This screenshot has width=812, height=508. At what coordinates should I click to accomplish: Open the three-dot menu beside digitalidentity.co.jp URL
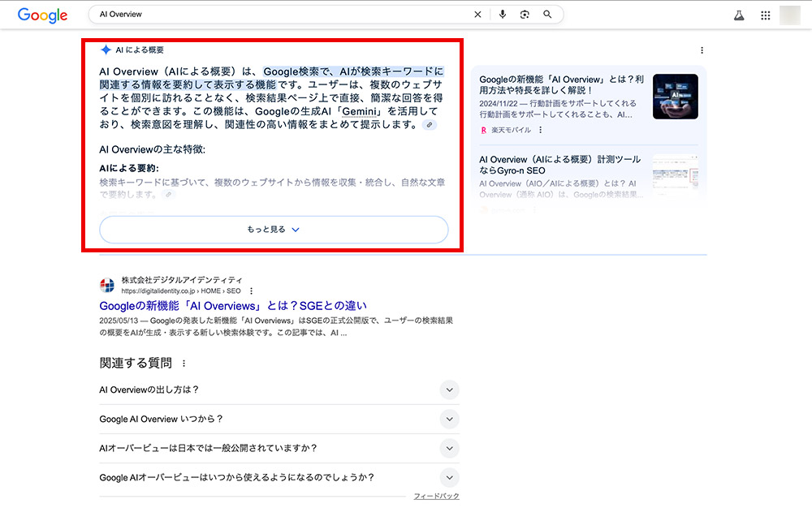[251, 291]
